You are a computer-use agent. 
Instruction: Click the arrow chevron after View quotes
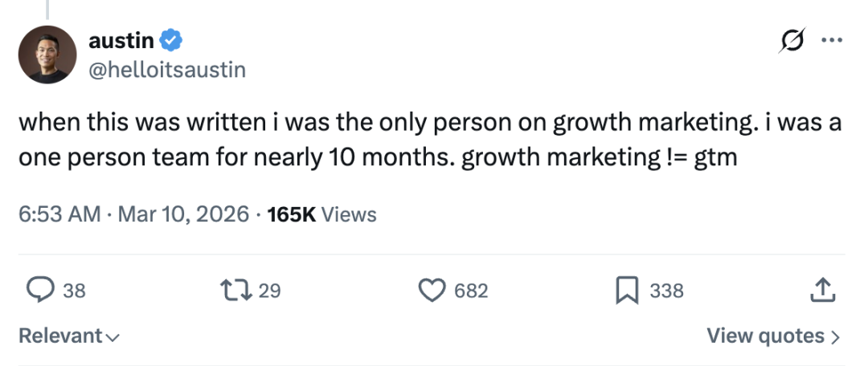coord(834,336)
